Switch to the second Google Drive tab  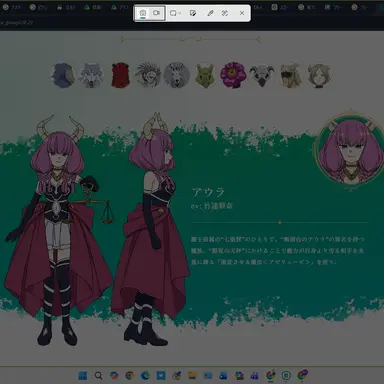point(120,7)
